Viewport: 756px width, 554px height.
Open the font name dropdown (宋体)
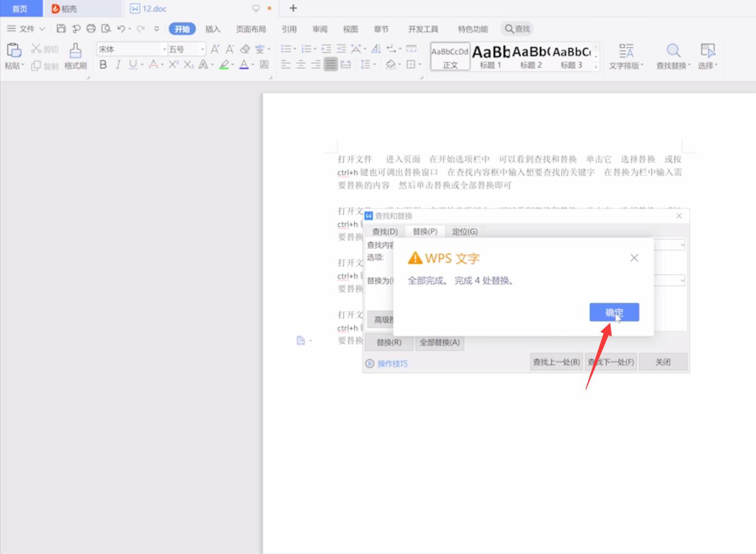coord(164,49)
